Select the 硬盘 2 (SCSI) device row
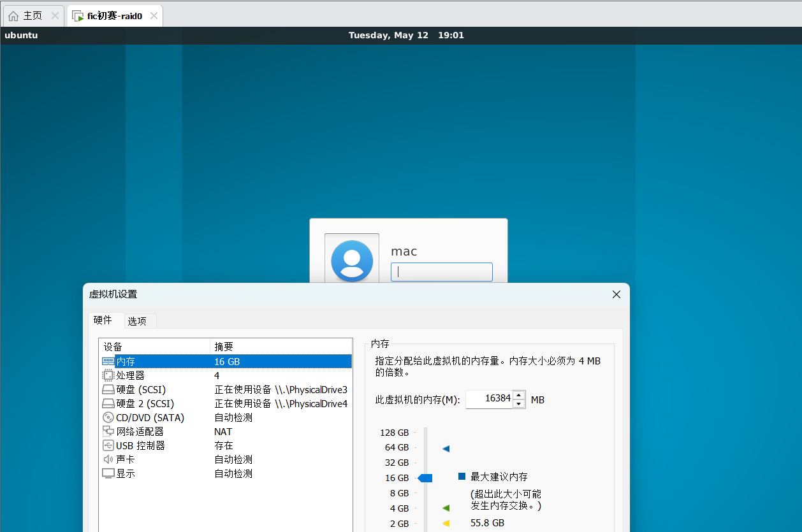The width and height of the screenshot is (802, 532). point(226,403)
